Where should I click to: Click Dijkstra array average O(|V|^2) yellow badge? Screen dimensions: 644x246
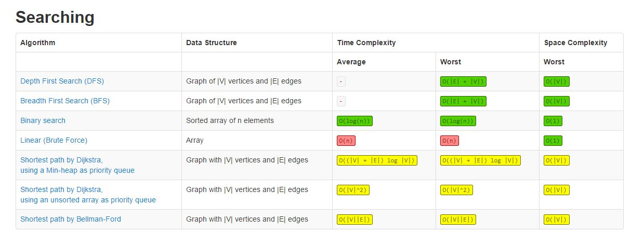[x=353, y=190]
